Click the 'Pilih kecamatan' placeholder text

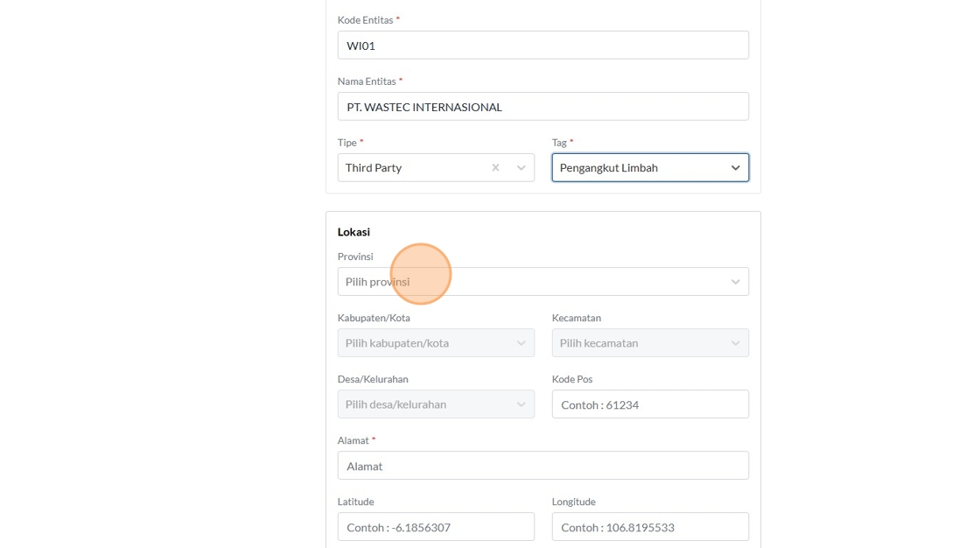[x=598, y=343]
